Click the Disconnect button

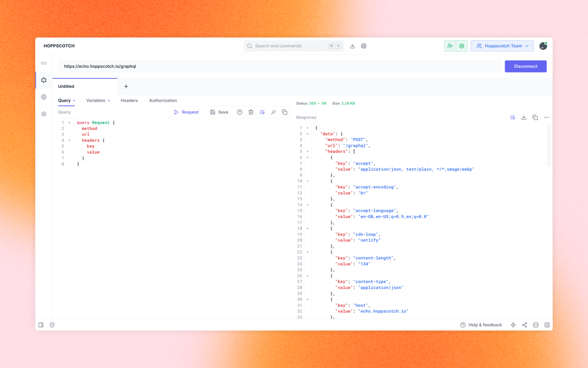pyautogui.click(x=525, y=66)
